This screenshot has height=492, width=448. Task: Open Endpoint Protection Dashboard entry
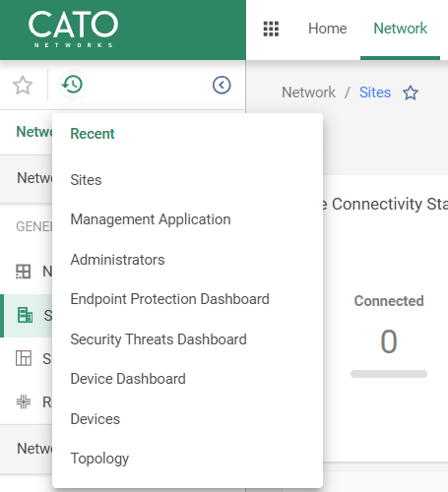coord(170,299)
